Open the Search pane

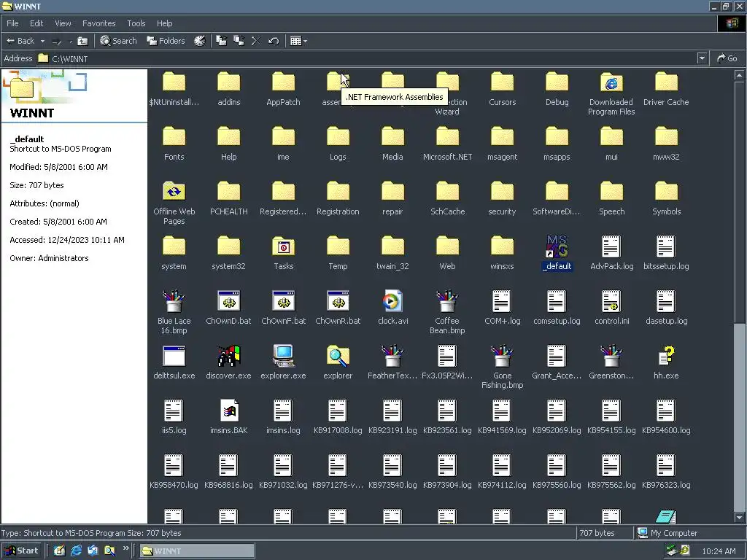point(119,41)
